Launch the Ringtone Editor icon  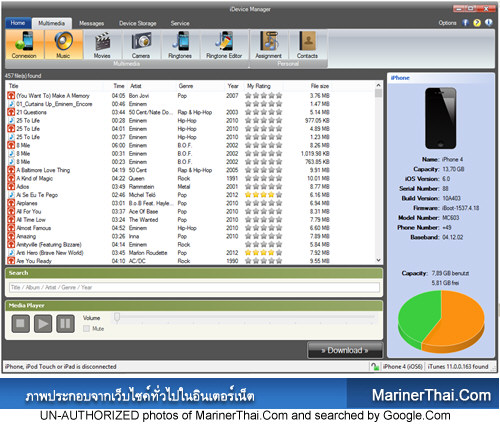click(224, 44)
